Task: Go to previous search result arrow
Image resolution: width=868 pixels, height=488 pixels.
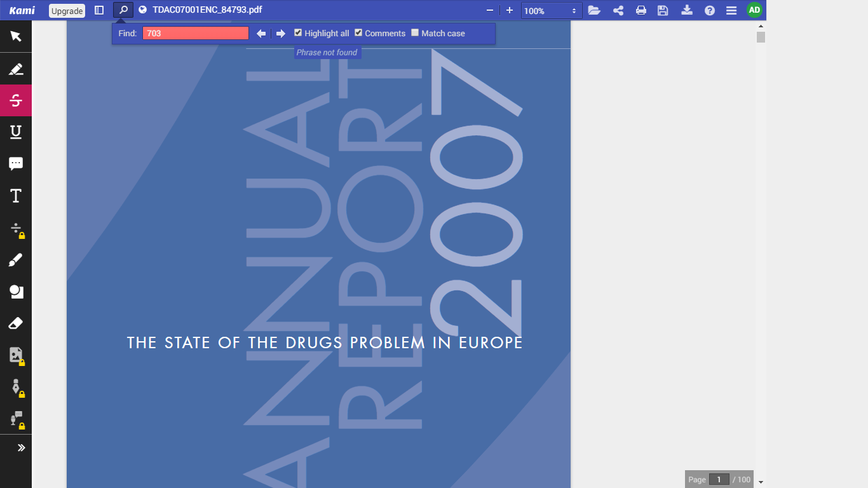Action: click(261, 34)
